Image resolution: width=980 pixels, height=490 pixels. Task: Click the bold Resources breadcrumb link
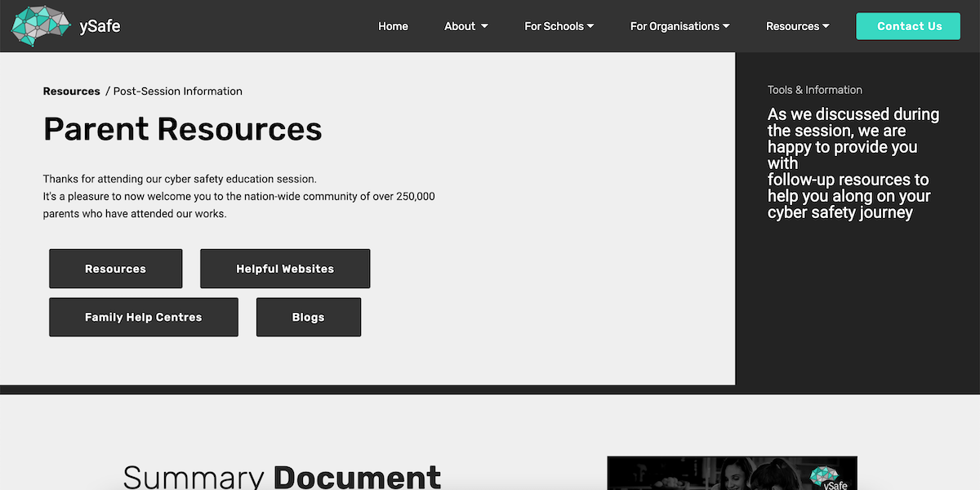point(71,91)
